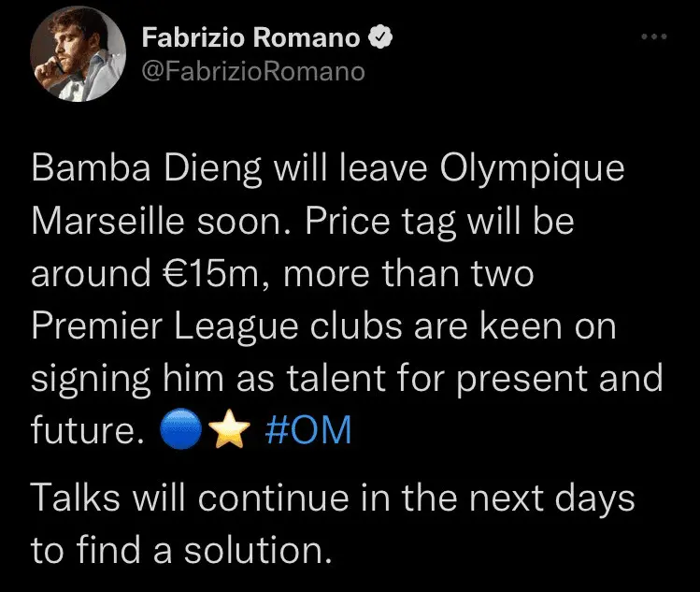Click the star emoji in the tweet
Image resolution: width=700 pixels, height=592 pixels.
[x=230, y=432]
